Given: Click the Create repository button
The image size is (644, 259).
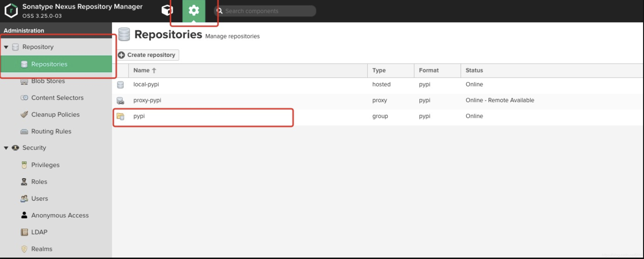Looking at the screenshot, I should click(x=148, y=55).
